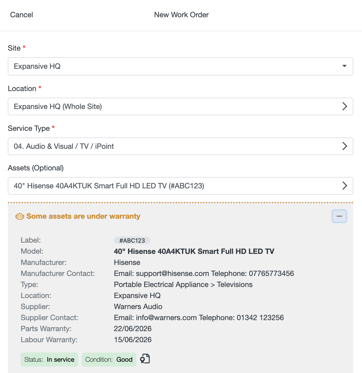Click the Status In service badge
The image size is (362, 373).
coord(49,360)
